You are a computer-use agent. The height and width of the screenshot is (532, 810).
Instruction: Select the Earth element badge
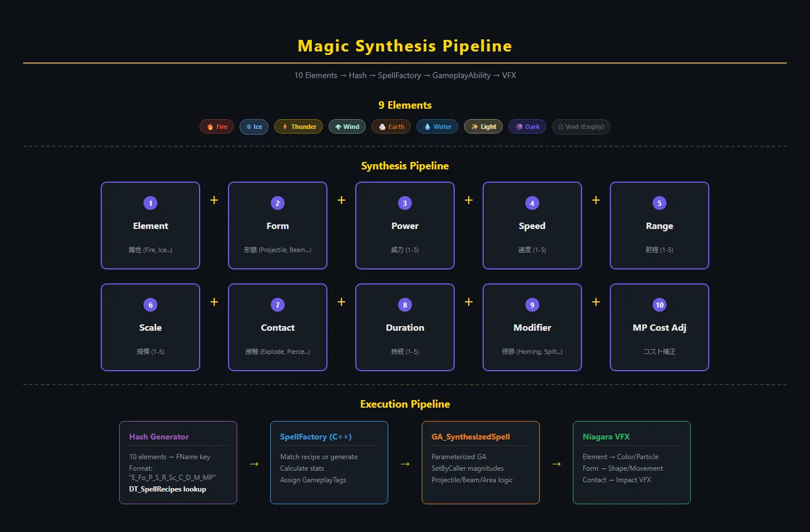pos(391,127)
